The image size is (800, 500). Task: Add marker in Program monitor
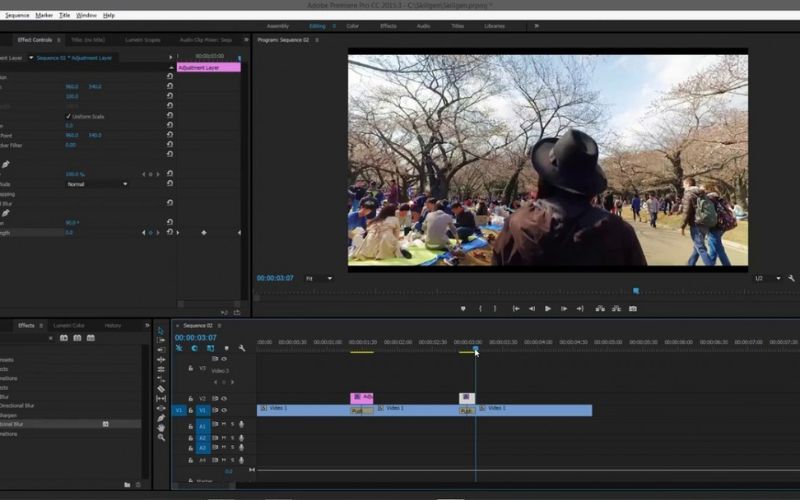[463, 309]
